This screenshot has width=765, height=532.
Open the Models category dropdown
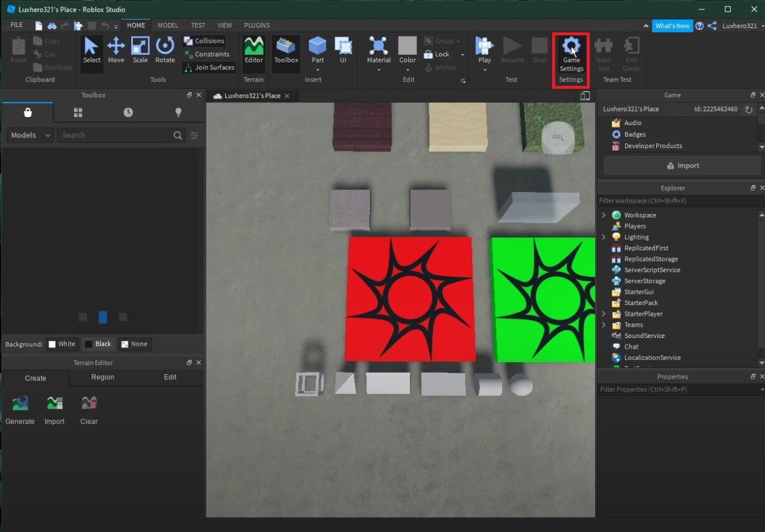coord(30,135)
